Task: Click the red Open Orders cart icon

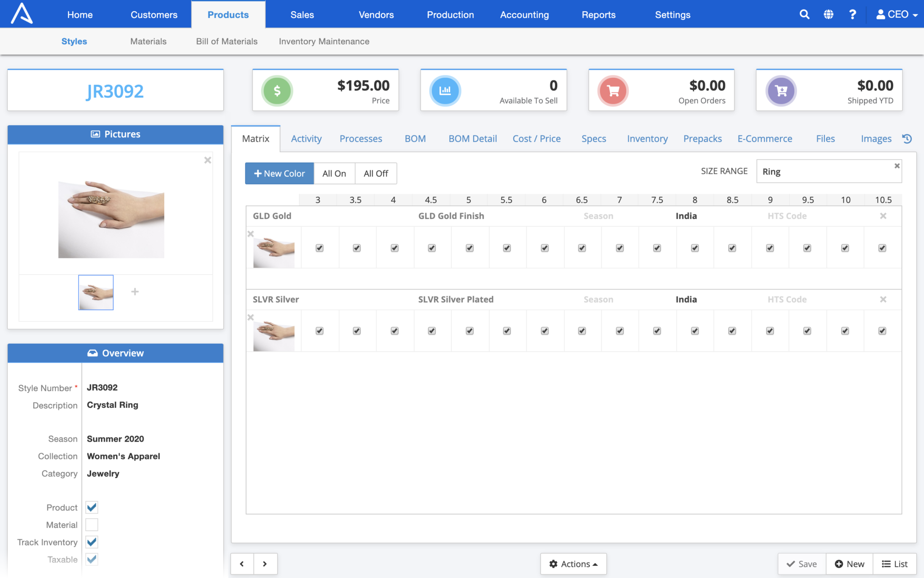Action: point(613,90)
